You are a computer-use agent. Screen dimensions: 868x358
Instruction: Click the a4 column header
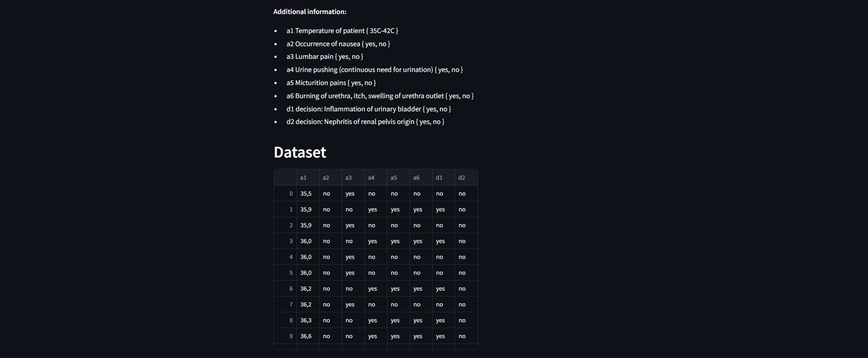(376, 177)
